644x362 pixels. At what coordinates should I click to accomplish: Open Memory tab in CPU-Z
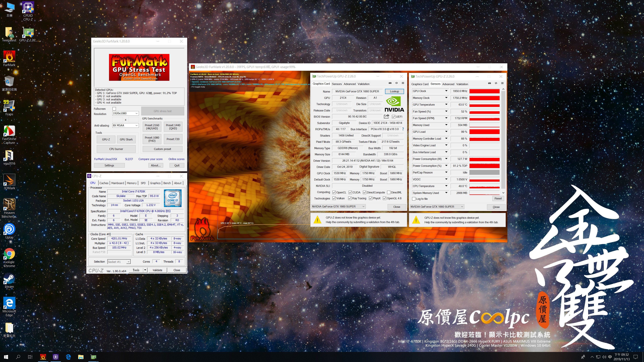coord(131,183)
